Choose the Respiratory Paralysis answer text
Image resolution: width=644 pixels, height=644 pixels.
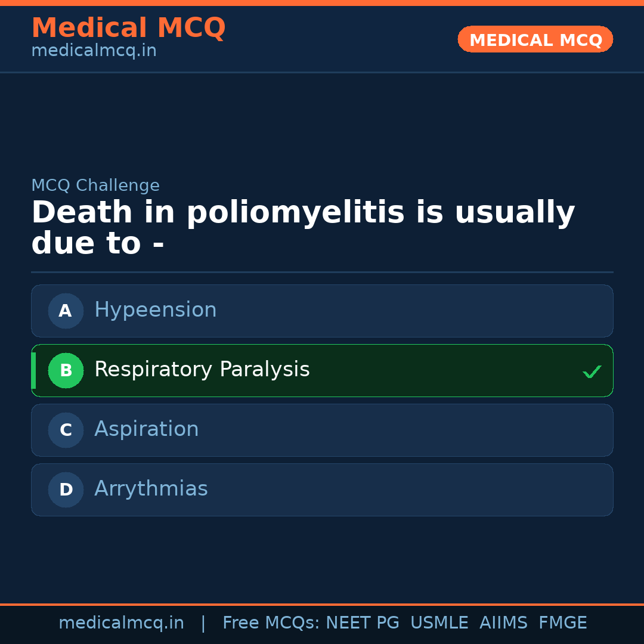tap(202, 370)
